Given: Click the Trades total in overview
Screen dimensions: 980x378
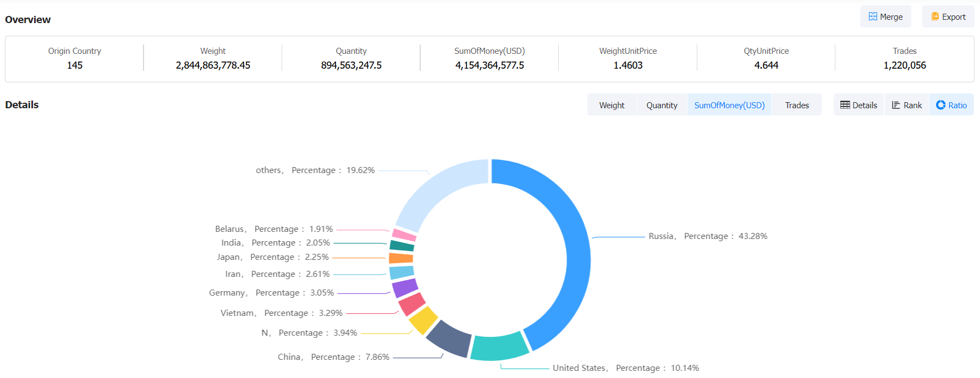Looking at the screenshot, I should point(905,65).
